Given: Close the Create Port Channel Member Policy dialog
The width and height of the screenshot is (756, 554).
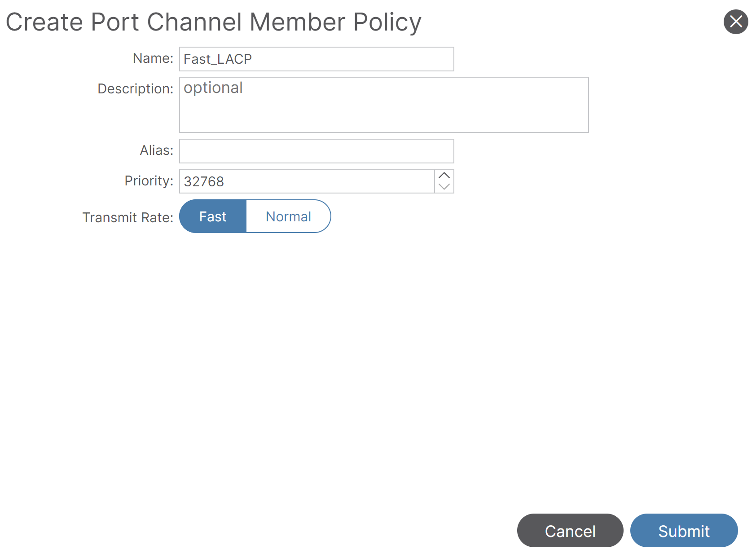Looking at the screenshot, I should (735, 22).
